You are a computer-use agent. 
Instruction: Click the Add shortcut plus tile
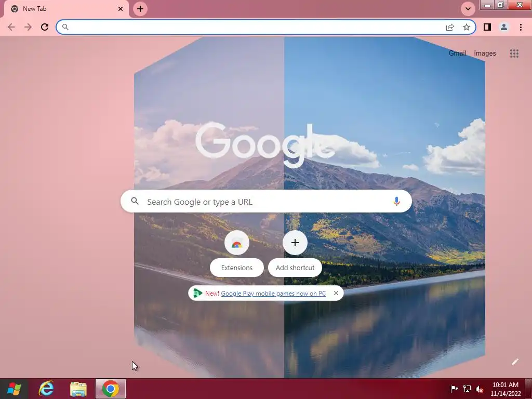(x=295, y=243)
